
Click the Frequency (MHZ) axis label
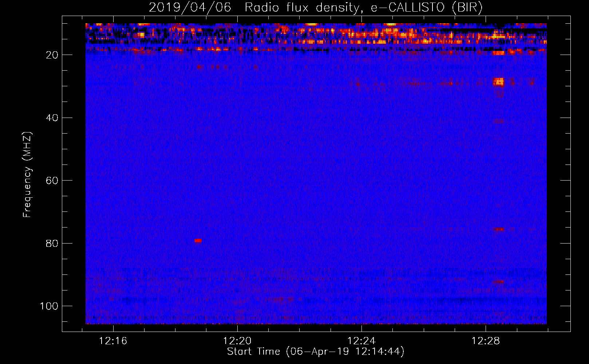coord(27,175)
